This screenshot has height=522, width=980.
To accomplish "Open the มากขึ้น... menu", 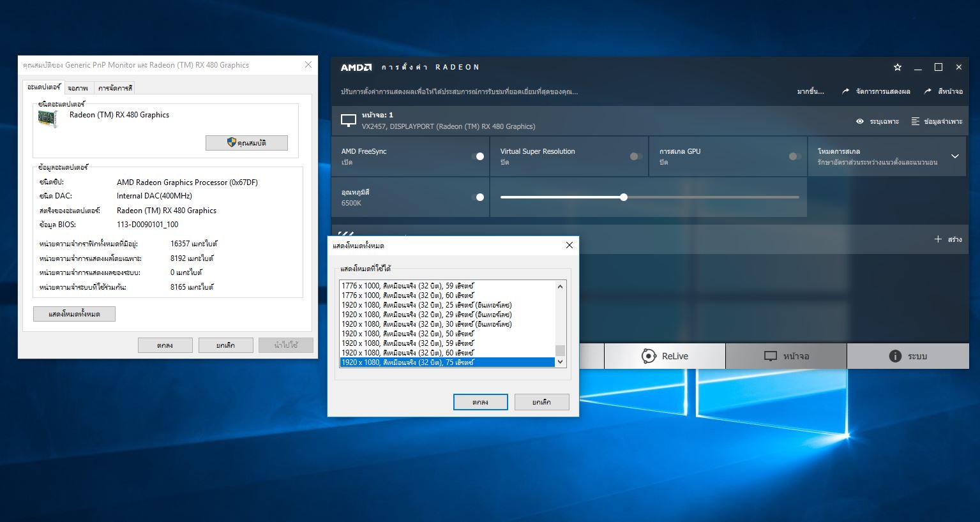I will click(x=811, y=92).
